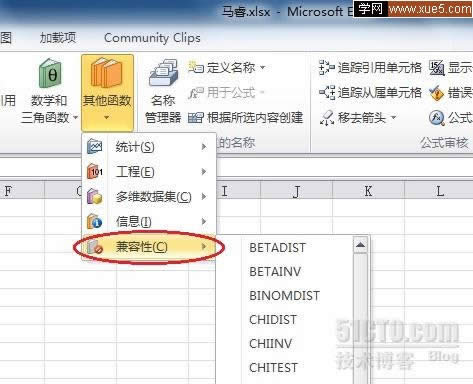
Task: Click the 显示公式 icon in formula auditing
Action: coord(437,68)
